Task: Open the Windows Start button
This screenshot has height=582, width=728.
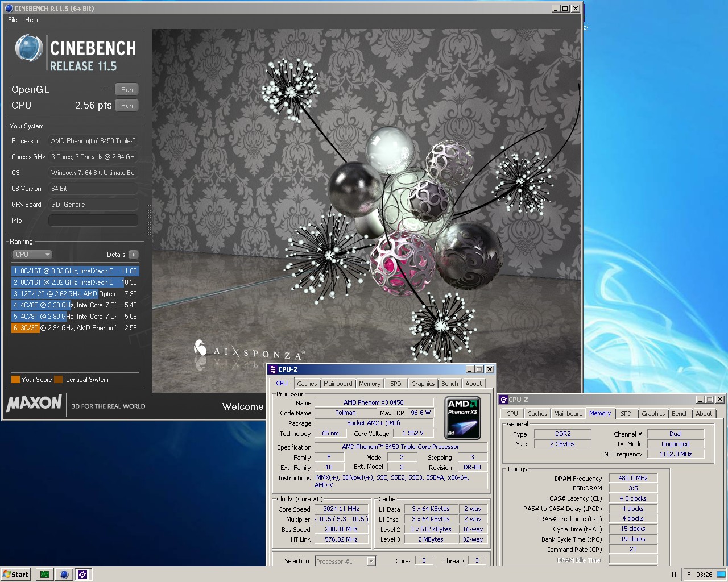Action: pos(15,575)
